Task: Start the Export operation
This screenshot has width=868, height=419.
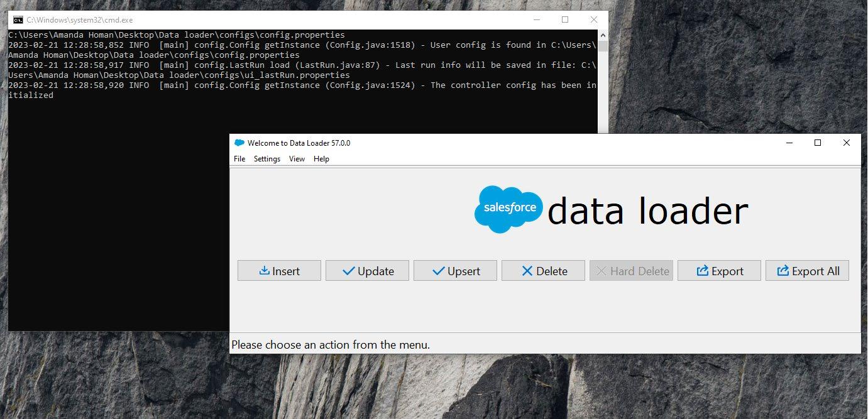Action: pos(719,271)
